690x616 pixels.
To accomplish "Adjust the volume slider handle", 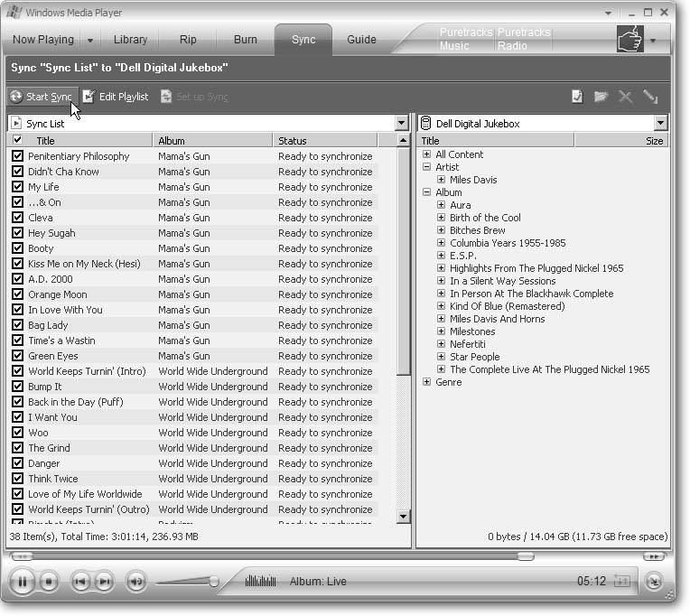I will [x=214, y=582].
